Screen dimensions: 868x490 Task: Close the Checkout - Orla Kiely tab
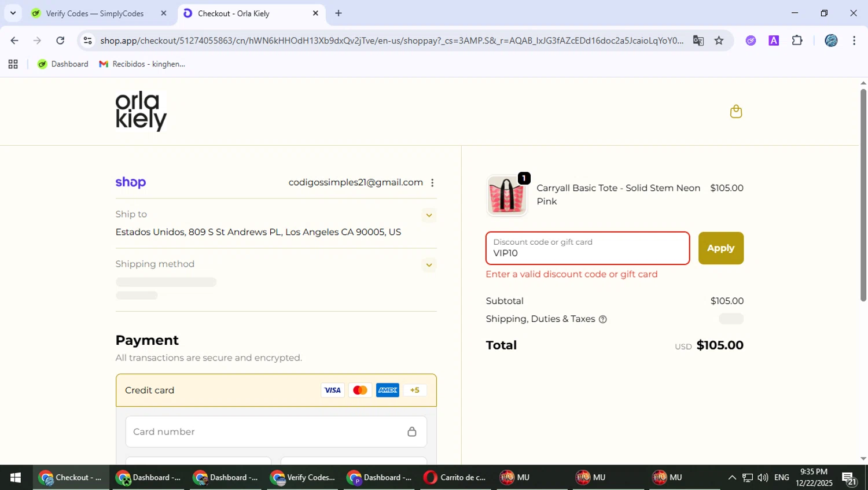pyautogui.click(x=315, y=13)
